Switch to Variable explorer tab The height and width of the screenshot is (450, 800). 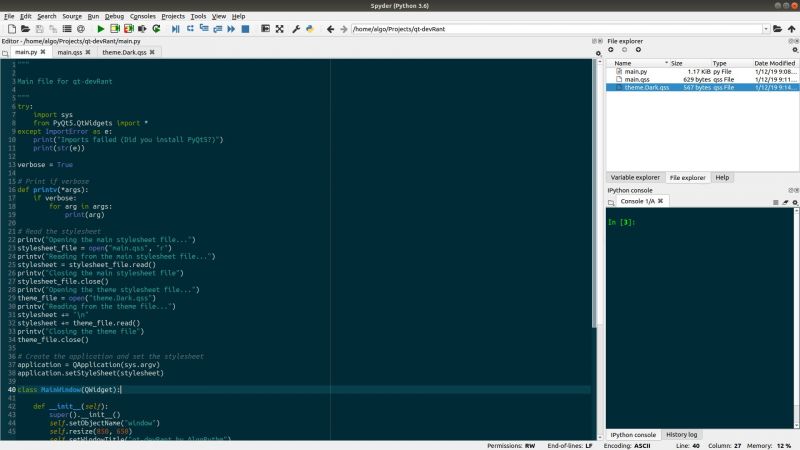[635, 178]
